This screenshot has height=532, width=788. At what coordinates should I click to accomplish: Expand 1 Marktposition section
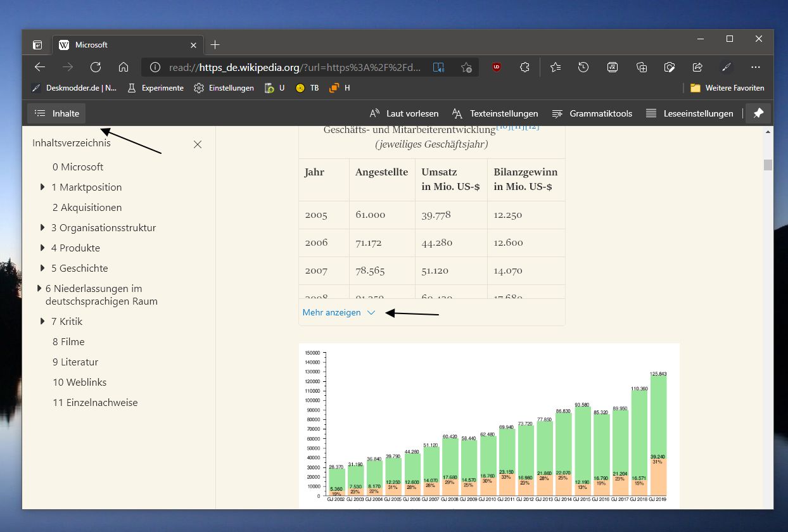pyautogui.click(x=42, y=187)
